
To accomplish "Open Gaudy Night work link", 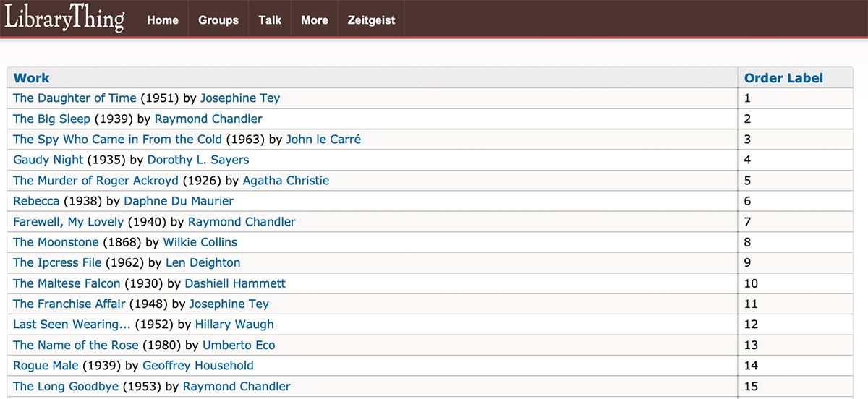I will (x=48, y=160).
